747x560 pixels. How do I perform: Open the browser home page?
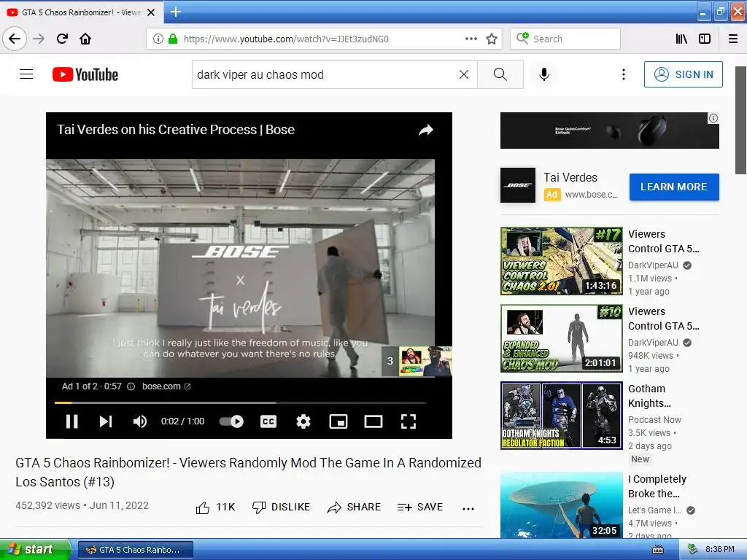click(x=85, y=39)
